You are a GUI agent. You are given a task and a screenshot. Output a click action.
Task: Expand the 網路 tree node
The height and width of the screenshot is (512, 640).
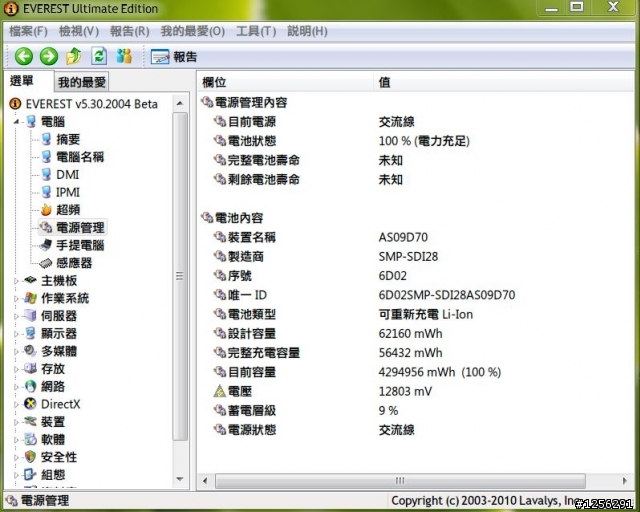[16, 386]
